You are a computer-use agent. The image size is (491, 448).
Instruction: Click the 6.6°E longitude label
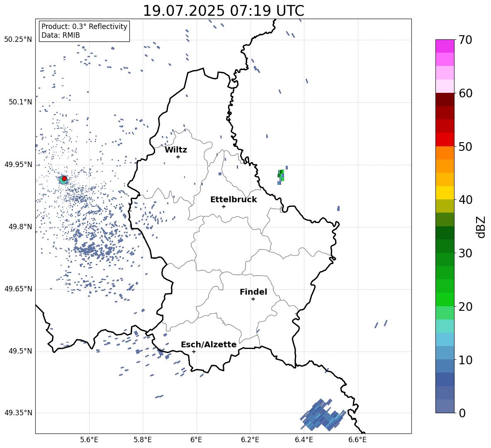tap(357, 440)
